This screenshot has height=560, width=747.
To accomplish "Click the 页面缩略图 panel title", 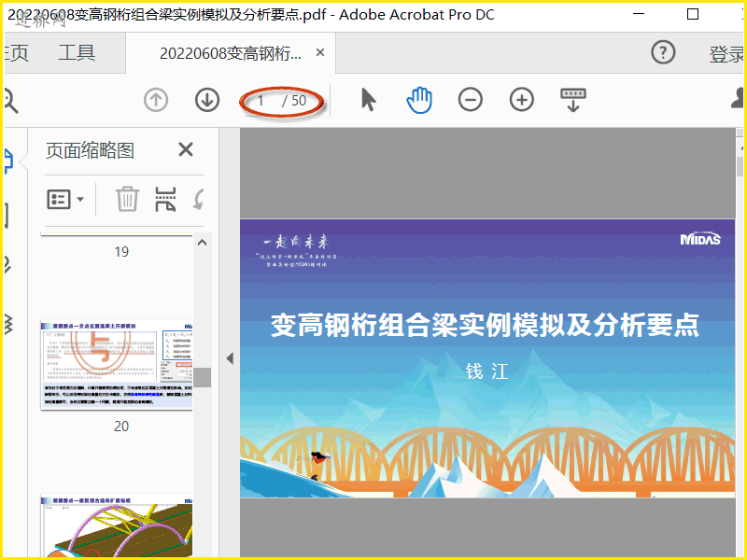I will pos(90,150).
